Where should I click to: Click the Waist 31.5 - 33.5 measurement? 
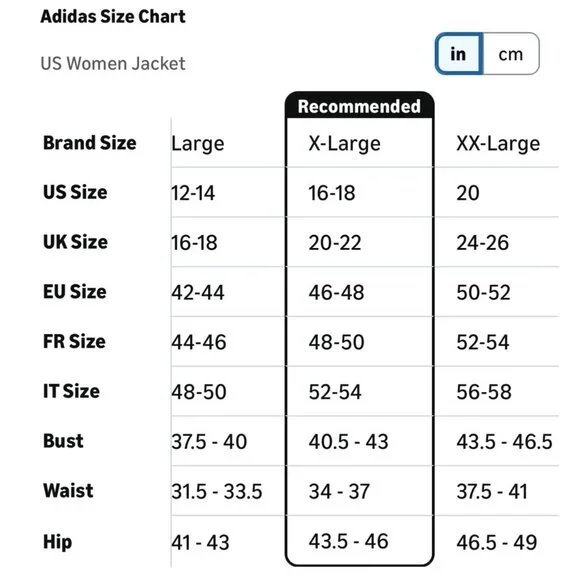pyautogui.click(x=216, y=492)
